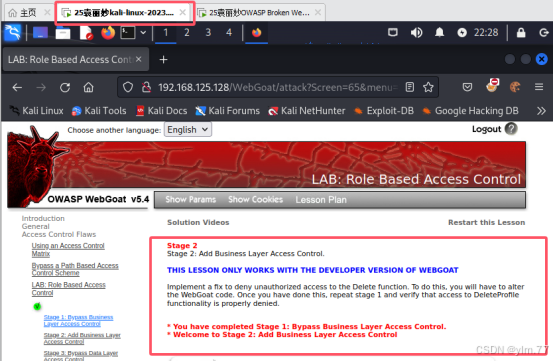553x361 pixels.
Task: Click the logout session icon in panel
Action: point(544,33)
